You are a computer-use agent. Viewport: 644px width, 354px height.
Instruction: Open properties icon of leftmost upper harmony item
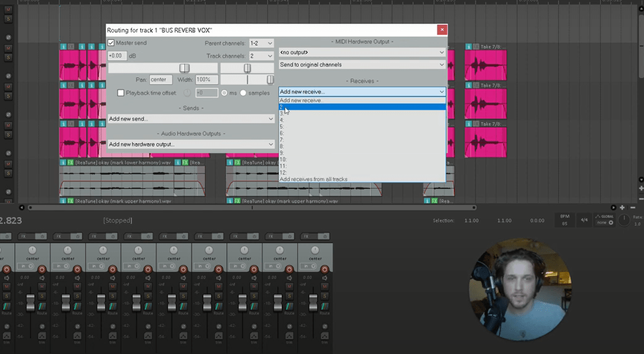click(x=64, y=201)
